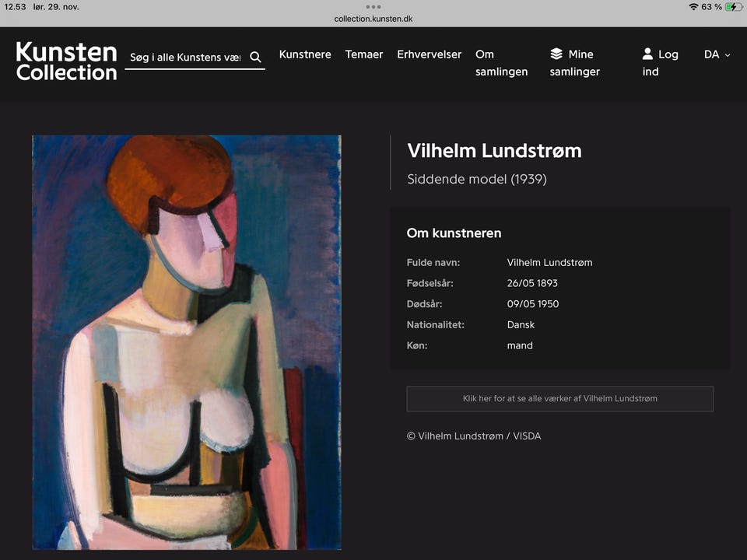Select Temaer in the navigation bar

coord(363,54)
